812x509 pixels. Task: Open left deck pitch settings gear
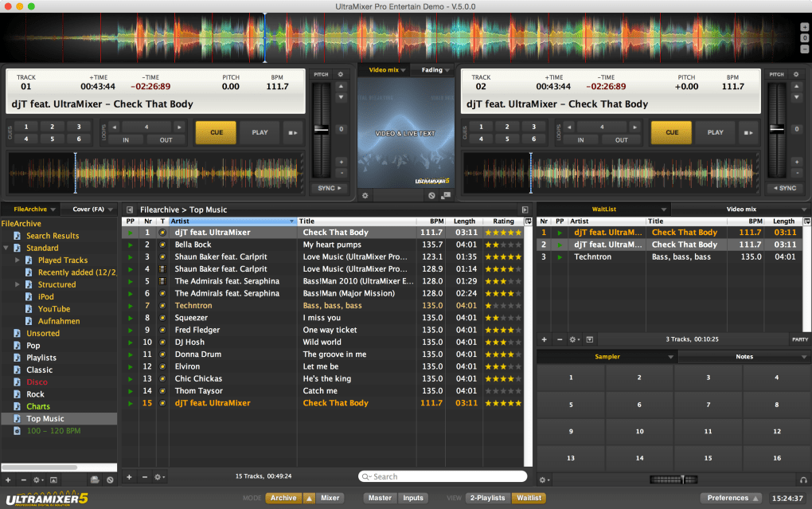[x=341, y=74]
